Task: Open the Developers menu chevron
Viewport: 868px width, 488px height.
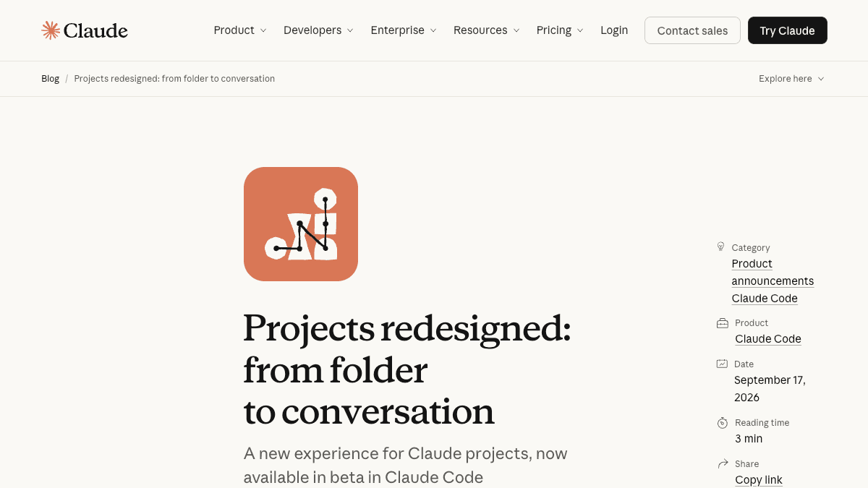Action: 350,30
